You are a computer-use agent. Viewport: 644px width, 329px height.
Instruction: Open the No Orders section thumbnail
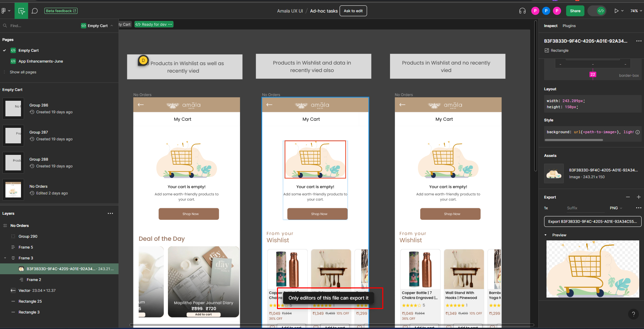click(13, 190)
